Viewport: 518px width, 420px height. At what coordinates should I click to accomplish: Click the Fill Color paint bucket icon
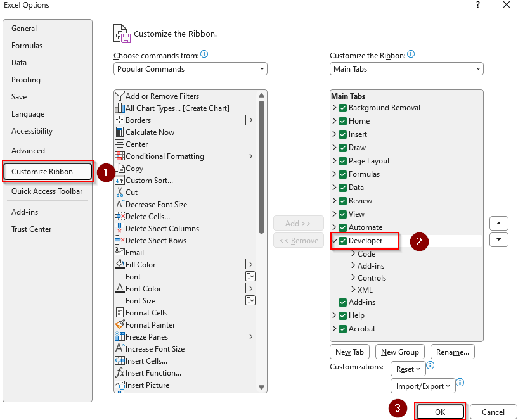pyautogui.click(x=119, y=265)
